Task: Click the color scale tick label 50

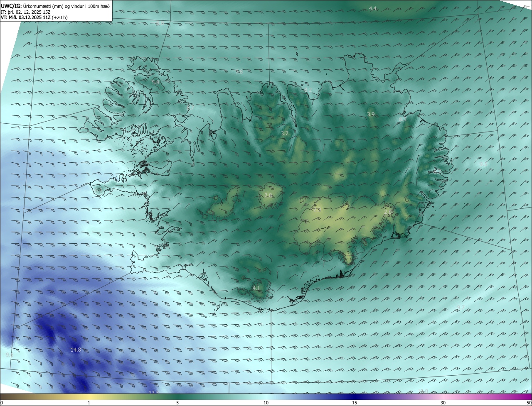Action: coord(529,403)
